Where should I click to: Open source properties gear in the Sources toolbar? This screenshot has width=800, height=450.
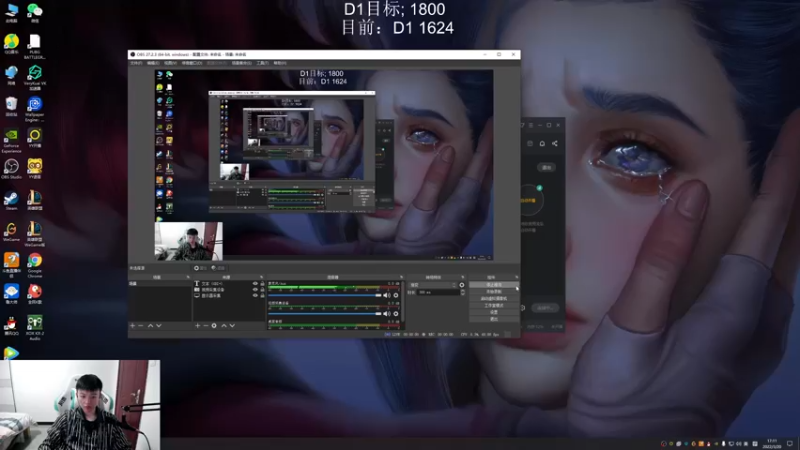214,326
